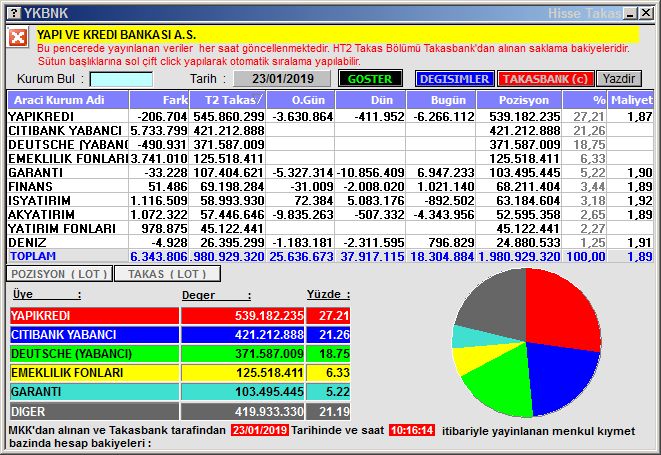
Task: Click the TOPLAM totals row label
Action: [x=33, y=256]
